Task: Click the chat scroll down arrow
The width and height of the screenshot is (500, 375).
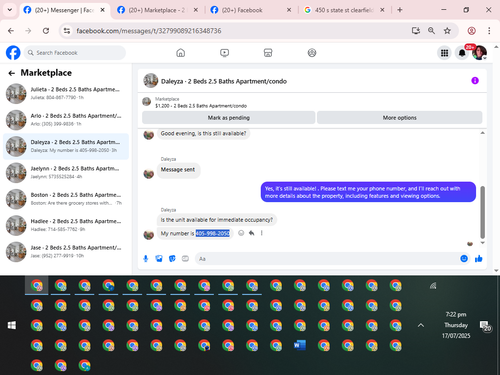Action: point(482,243)
